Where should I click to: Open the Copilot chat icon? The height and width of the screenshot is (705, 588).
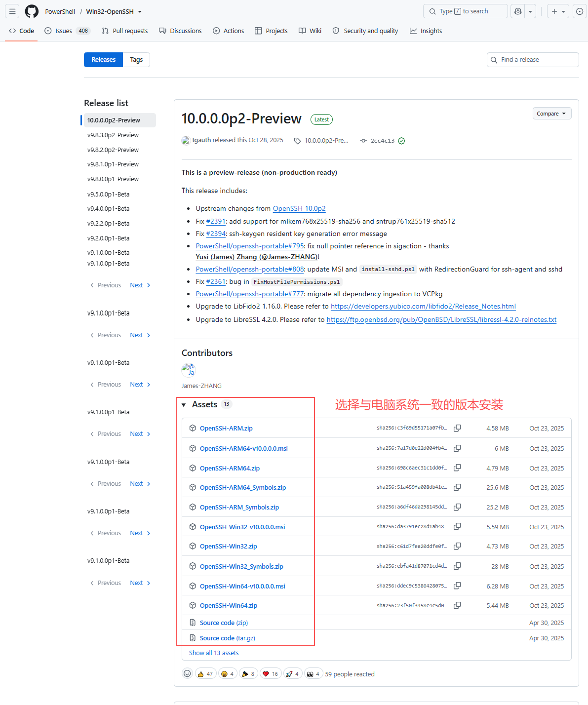[518, 11]
